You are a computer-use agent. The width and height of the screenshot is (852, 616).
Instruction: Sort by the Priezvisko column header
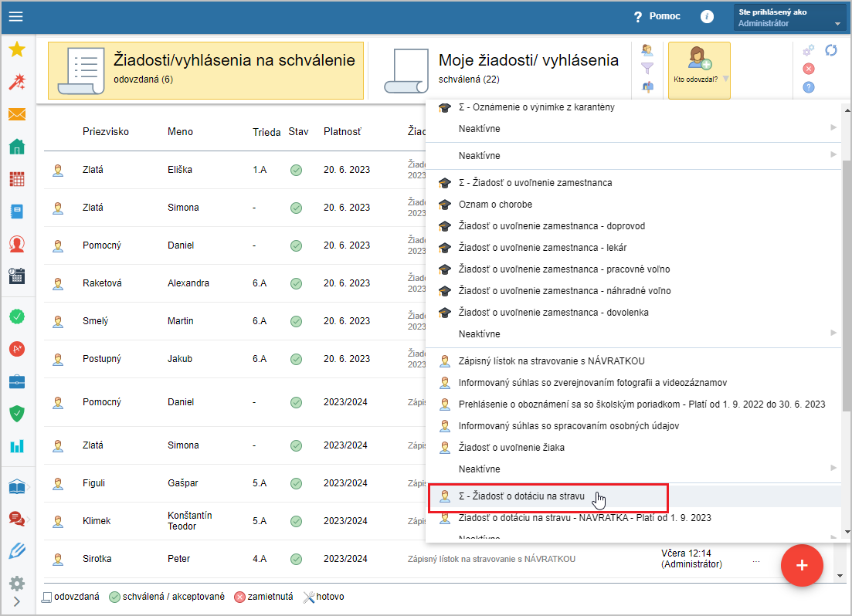pyautogui.click(x=106, y=132)
